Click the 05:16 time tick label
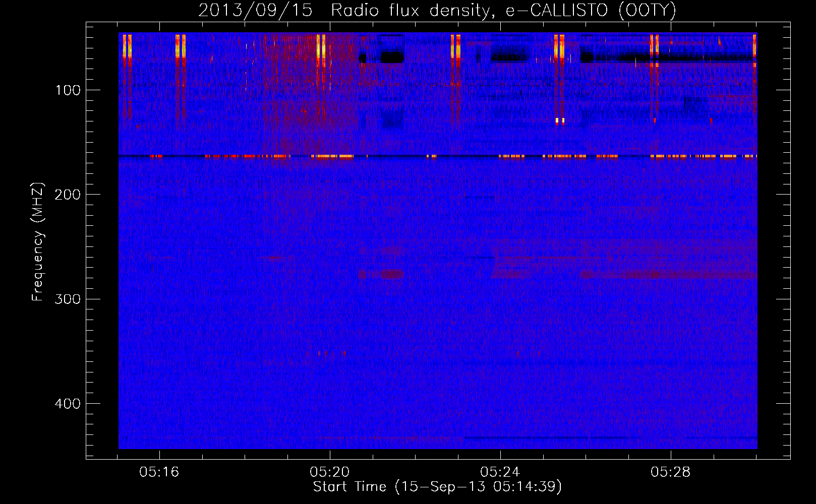The image size is (816, 504). pyautogui.click(x=159, y=472)
